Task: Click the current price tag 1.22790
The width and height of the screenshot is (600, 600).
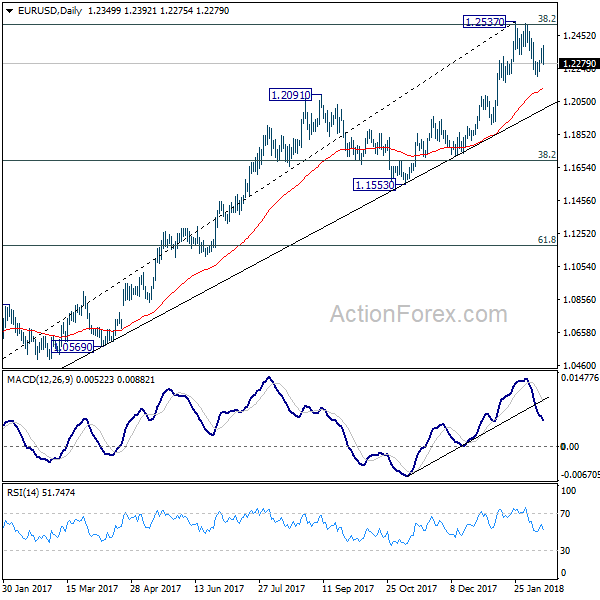Action: click(579, 64)
